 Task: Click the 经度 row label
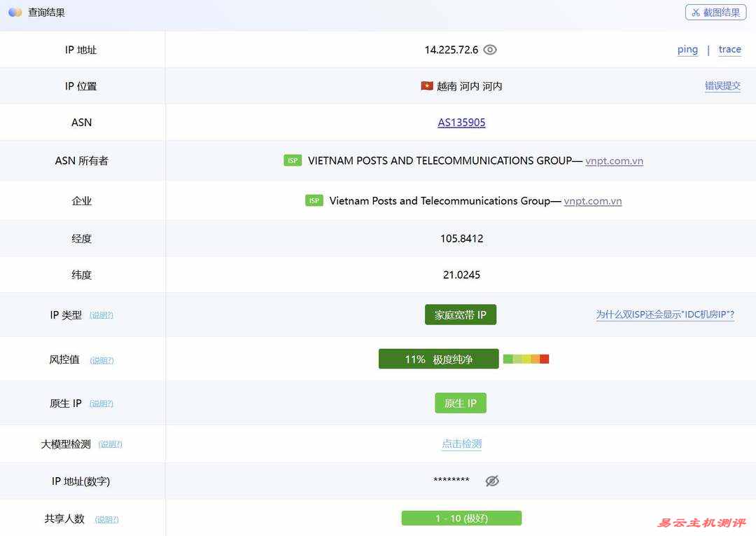(x=81, y=238)
